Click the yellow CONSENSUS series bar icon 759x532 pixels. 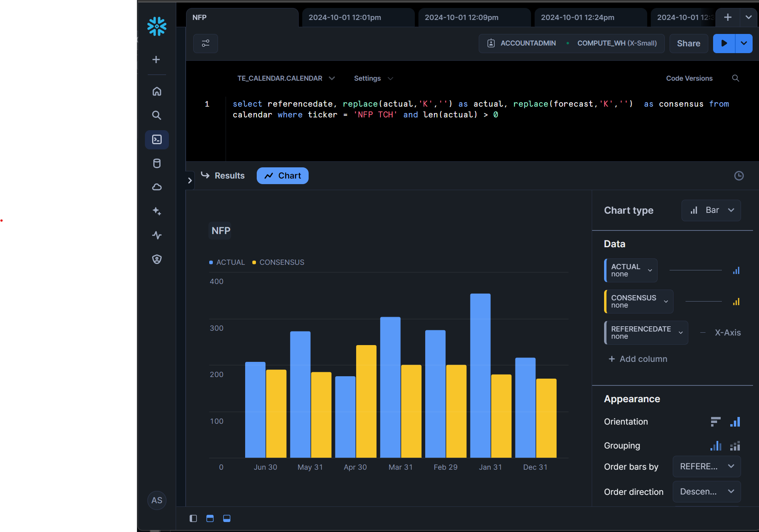(736, 302)
